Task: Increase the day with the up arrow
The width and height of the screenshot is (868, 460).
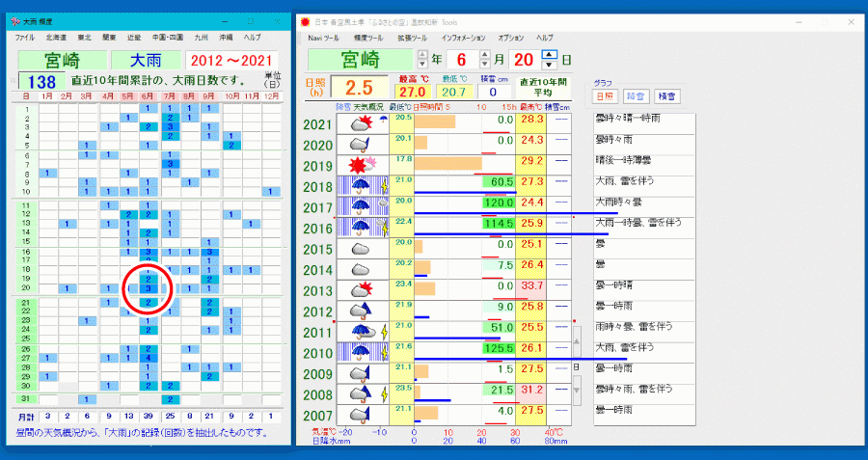Action: click(x=549, y=55)
